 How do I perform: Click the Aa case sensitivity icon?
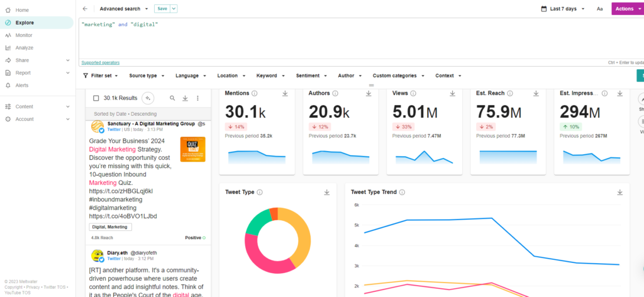click(599, 9)
